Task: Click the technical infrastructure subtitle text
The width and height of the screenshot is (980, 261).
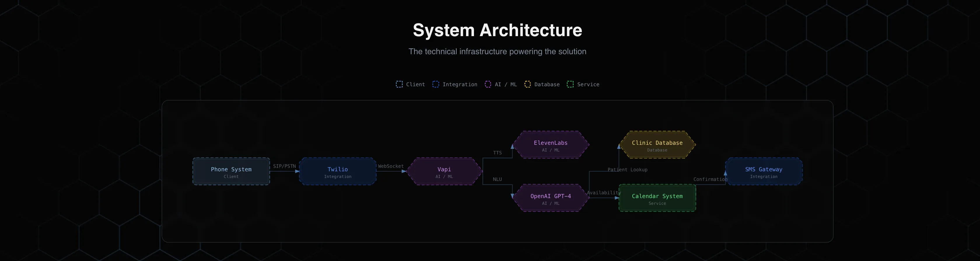Action: pos(498,51)
